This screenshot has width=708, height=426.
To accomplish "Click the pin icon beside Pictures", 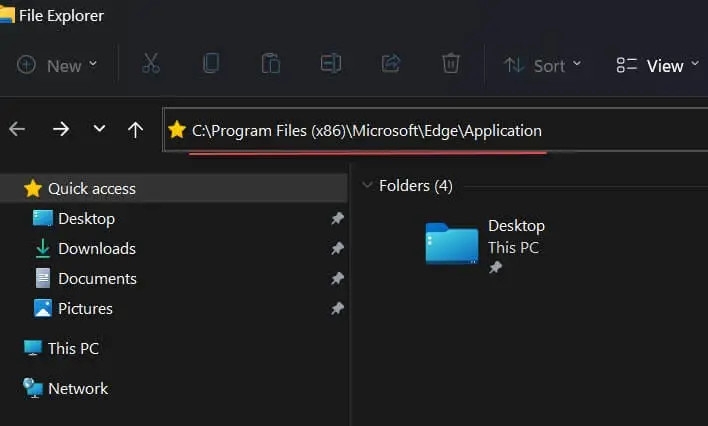I will 337,309.
